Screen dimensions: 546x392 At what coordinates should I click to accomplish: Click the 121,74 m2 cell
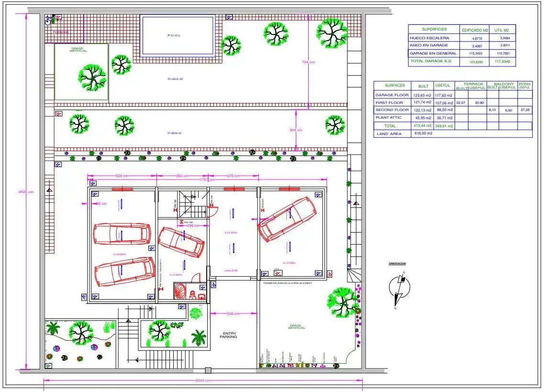pos(422,102)
